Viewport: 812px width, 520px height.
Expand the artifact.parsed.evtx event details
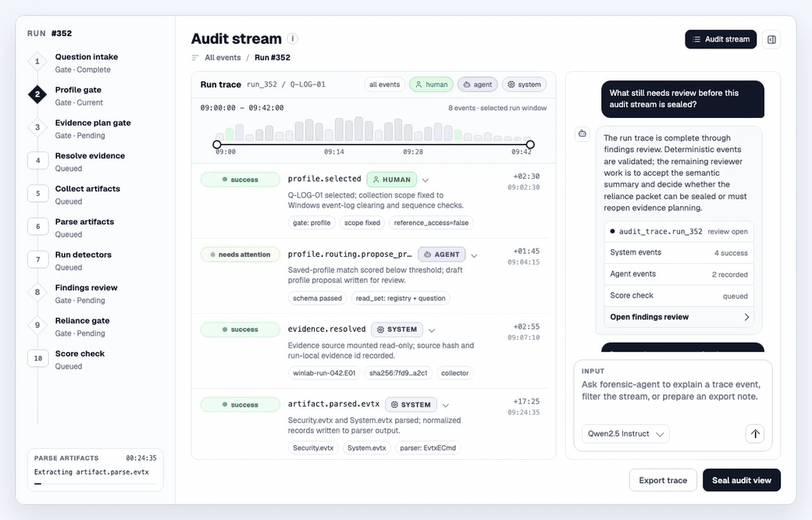[445, 405]
